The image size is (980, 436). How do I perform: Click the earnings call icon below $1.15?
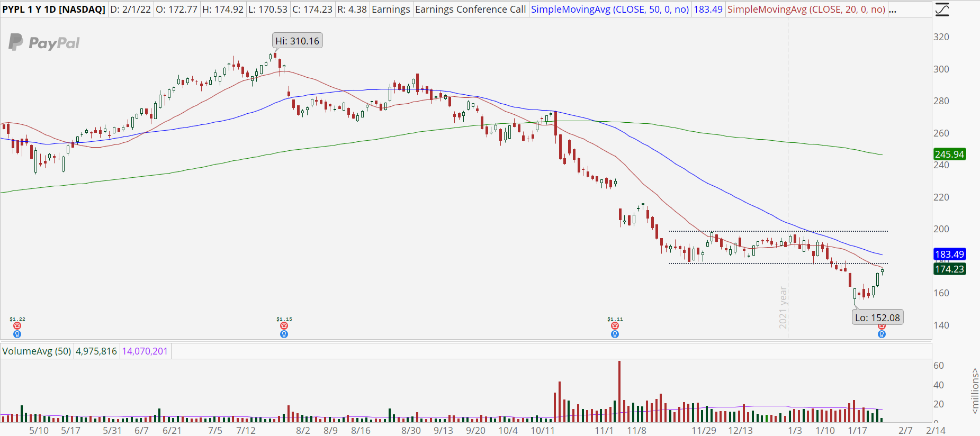coord(284,326)
